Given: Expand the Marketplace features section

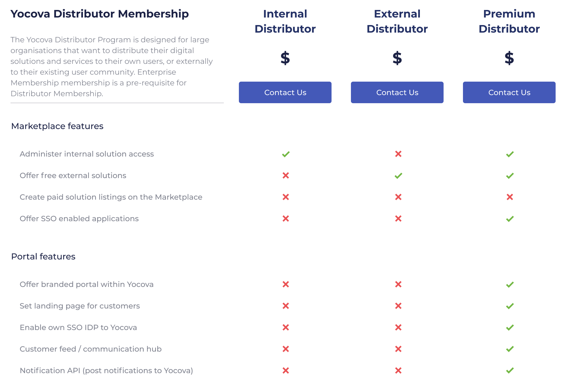Looking at the screenshot, I should coord(57,126).
